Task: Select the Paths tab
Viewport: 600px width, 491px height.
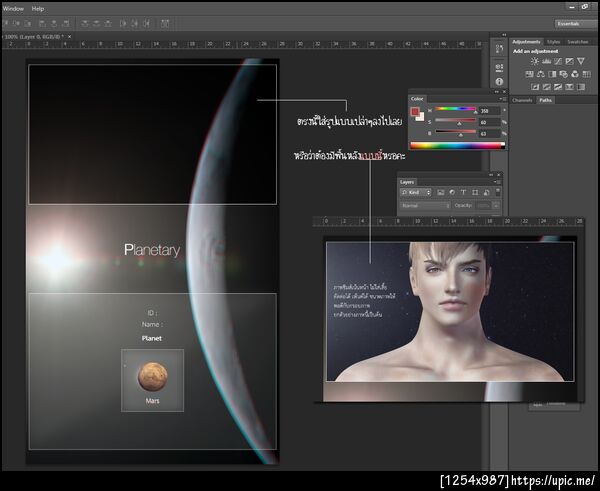Action: 545,100
